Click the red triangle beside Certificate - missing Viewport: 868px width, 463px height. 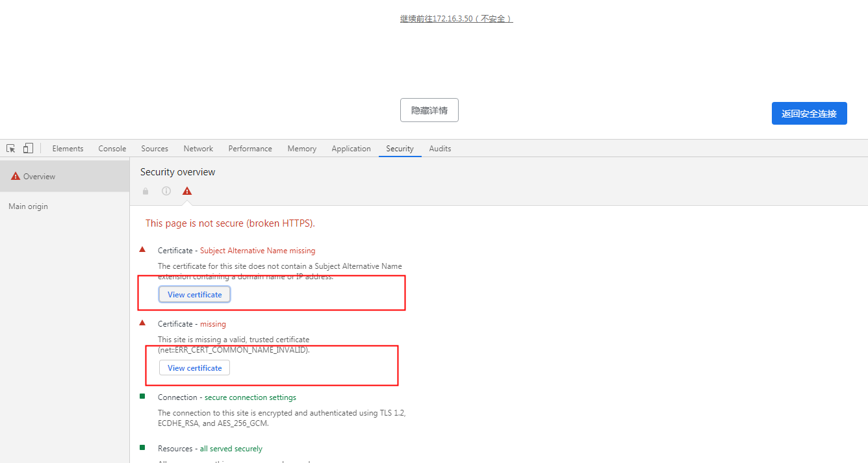pyautogui.click(x=142, y=323)
